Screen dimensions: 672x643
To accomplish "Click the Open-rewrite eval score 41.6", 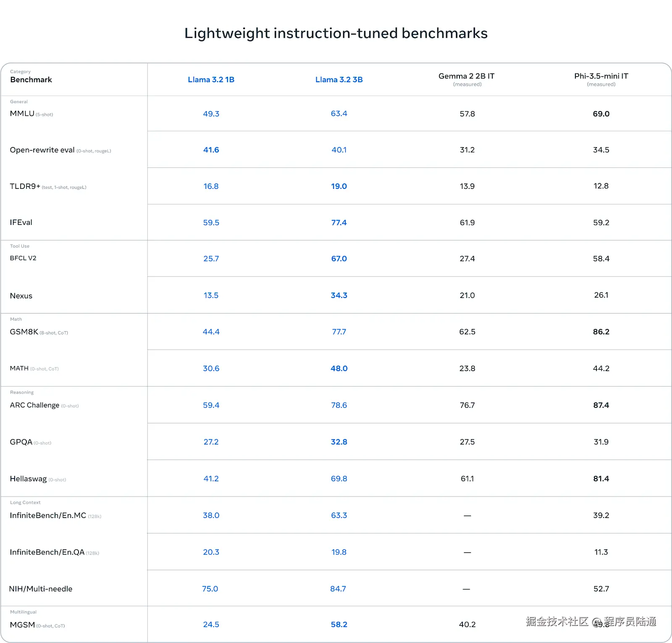I will point(211,150).
